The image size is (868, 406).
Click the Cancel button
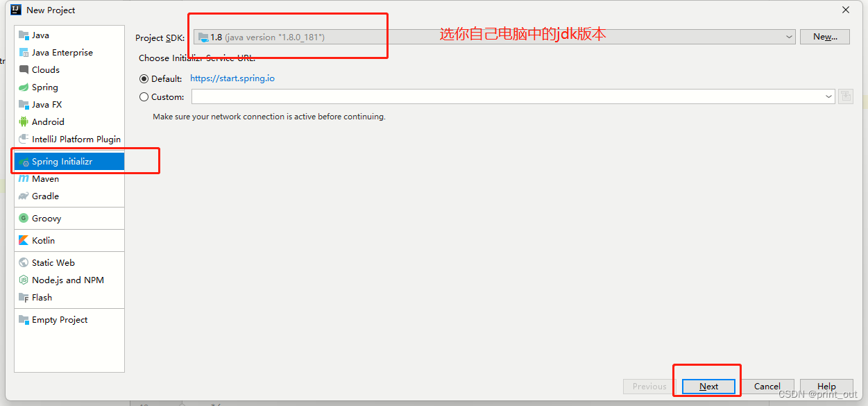pyautogui.click(x=767, y=387)
